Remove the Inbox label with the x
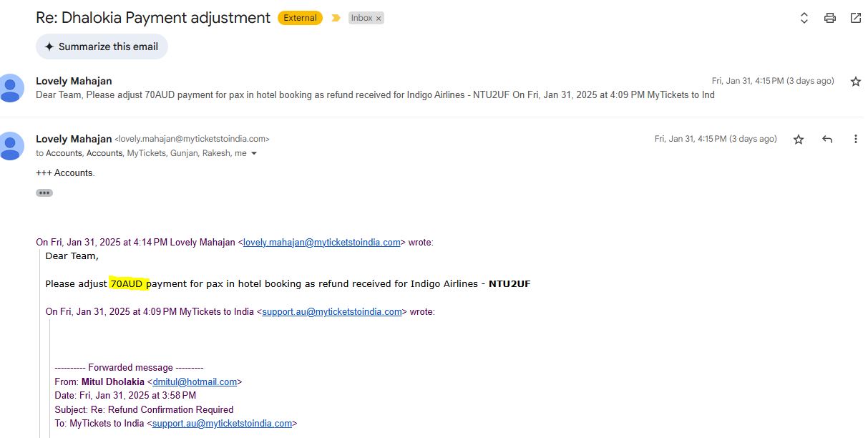Image resolution: width=868 pixels, height=438 pixels. pos(379,19)
